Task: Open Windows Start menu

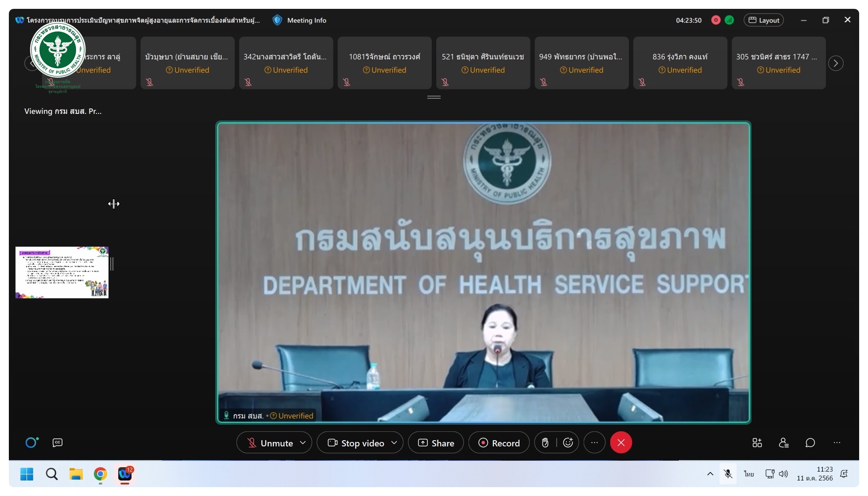Action: (x=27, y=474)
